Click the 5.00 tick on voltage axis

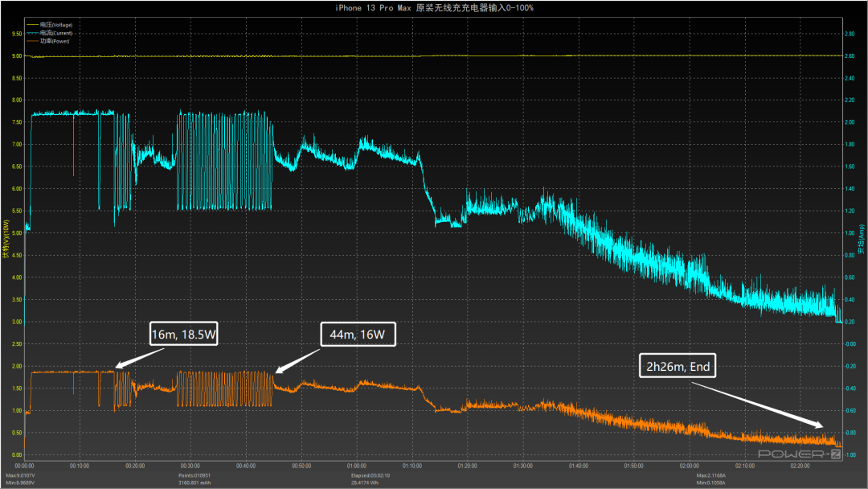click(x=17, y=233)
